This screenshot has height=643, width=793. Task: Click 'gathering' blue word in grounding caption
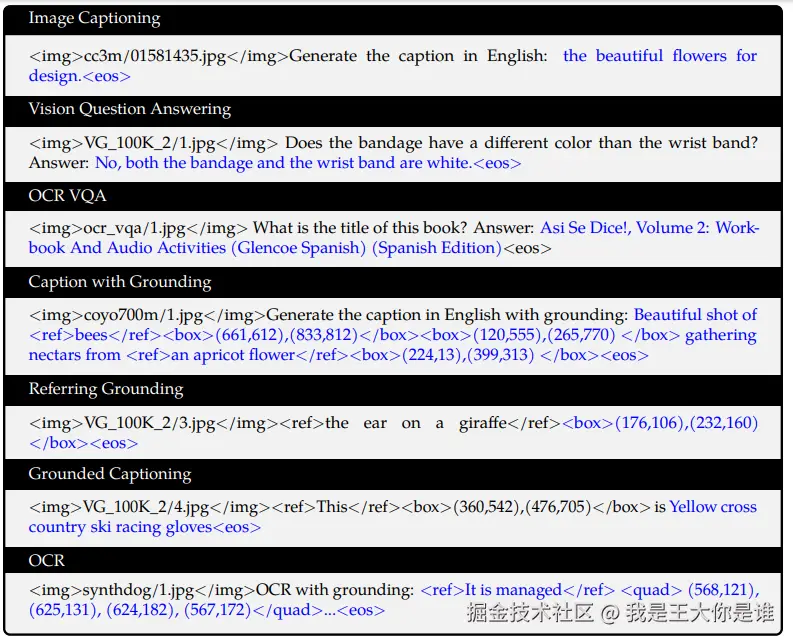tap(721, 335)
